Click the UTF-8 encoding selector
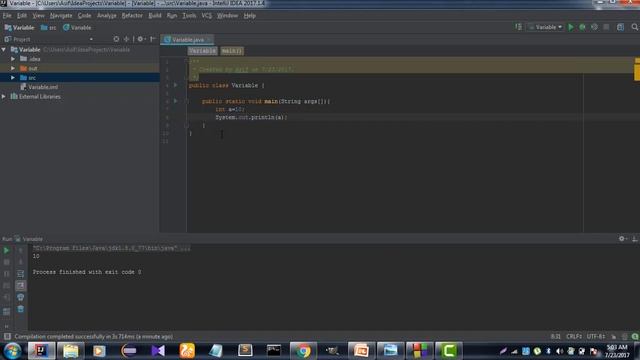Image resolution: width=640 pixels, height=360 pixels. 596,336
